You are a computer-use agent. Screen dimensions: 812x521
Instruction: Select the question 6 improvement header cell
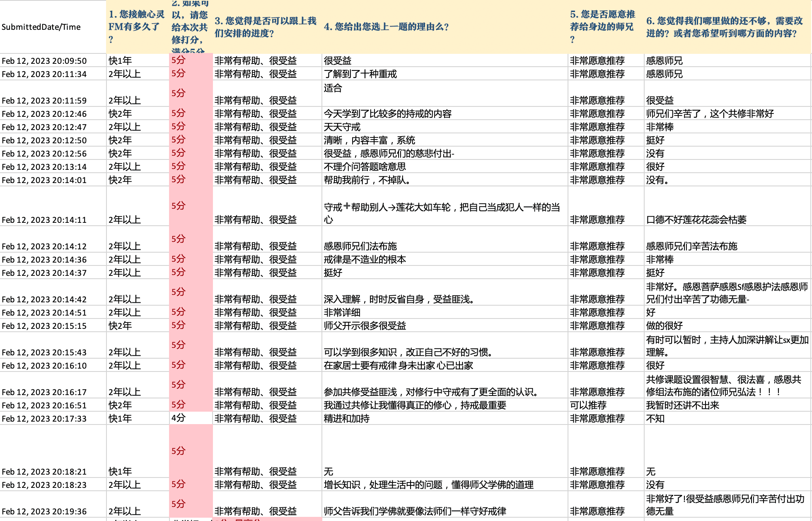click(724, 27)
